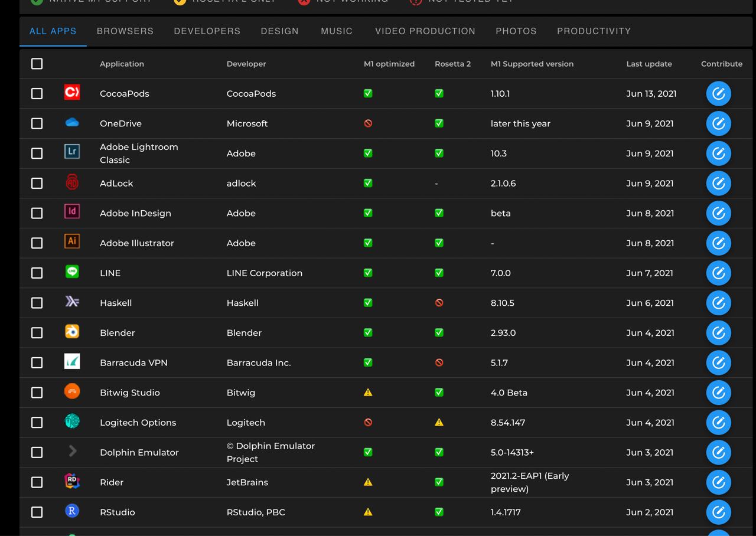756x536 pixels.
Task: Click the OneDrive cloud icon
Action: (x=72, y=123)
